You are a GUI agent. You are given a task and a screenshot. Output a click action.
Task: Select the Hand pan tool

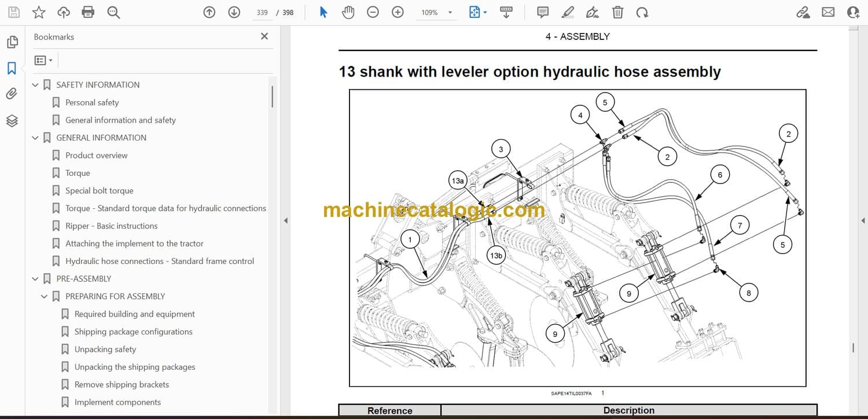(348, 12)
